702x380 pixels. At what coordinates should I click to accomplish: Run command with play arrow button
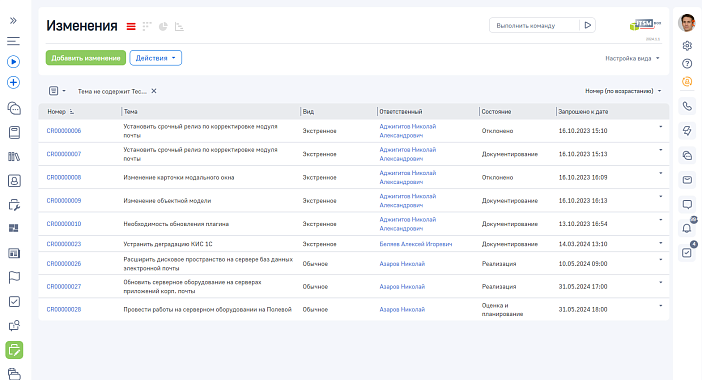[587, 26]
